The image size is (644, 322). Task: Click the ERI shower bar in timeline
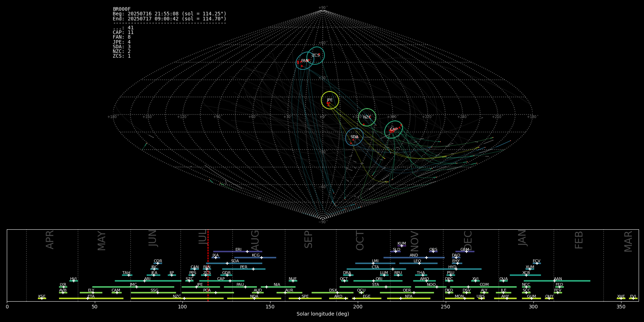[x=238, y=252]
